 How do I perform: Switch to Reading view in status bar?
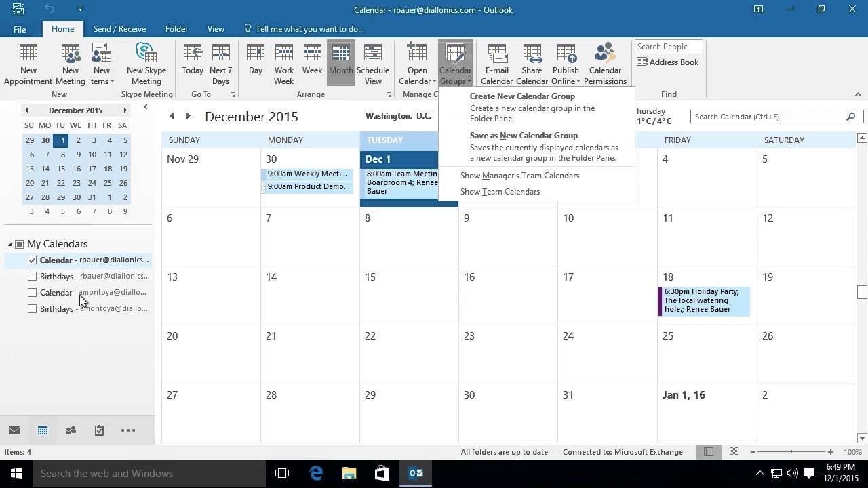(x=734, y=452)
